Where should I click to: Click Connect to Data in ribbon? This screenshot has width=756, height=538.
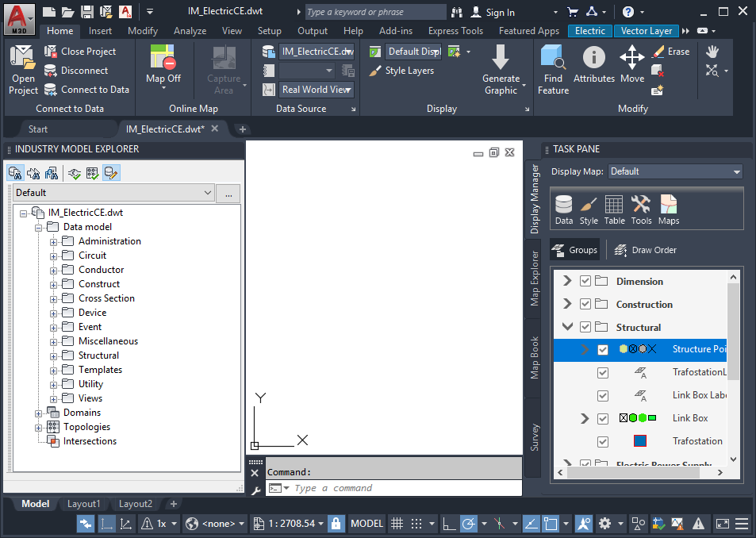(86, 89)
